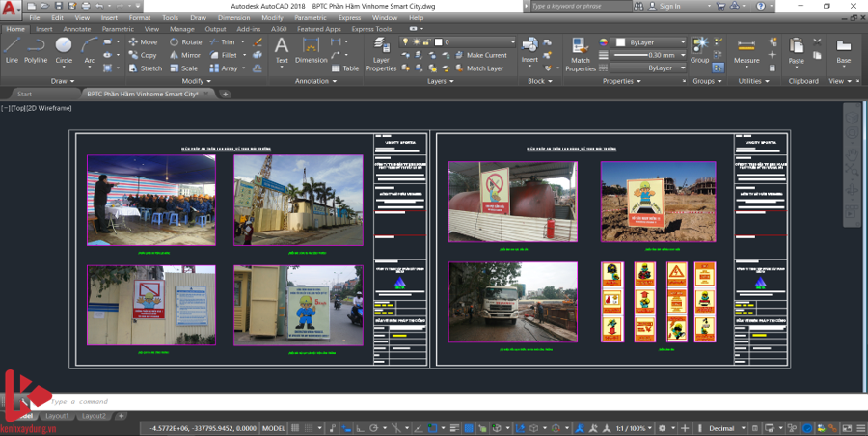This screenshot has width=868, height=436.
Task: Select the Polyline tool
Action: [x=36, y=49]
